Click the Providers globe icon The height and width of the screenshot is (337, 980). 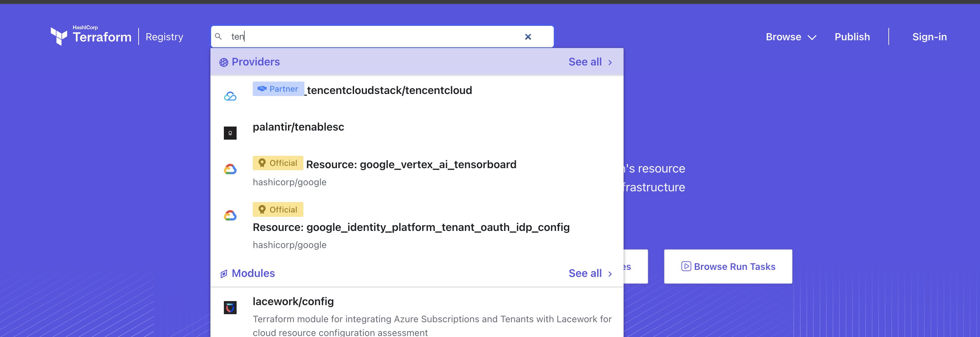224,62
